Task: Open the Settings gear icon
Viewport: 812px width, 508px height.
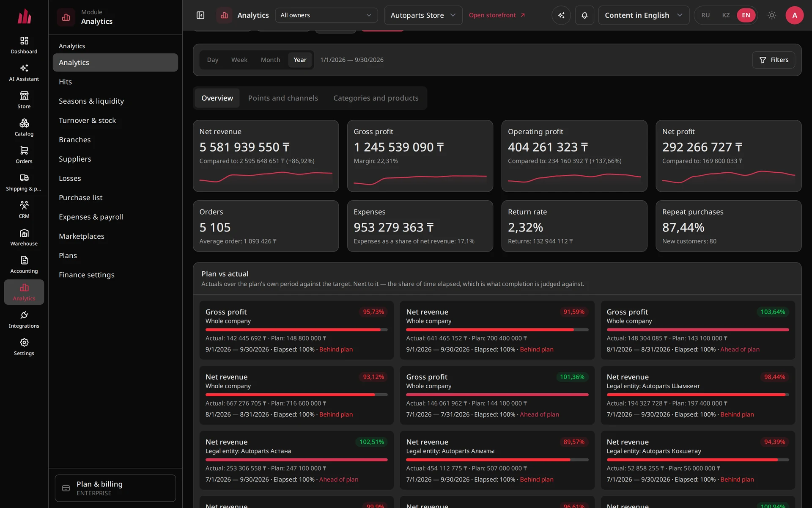Action: tap(24, 342)
